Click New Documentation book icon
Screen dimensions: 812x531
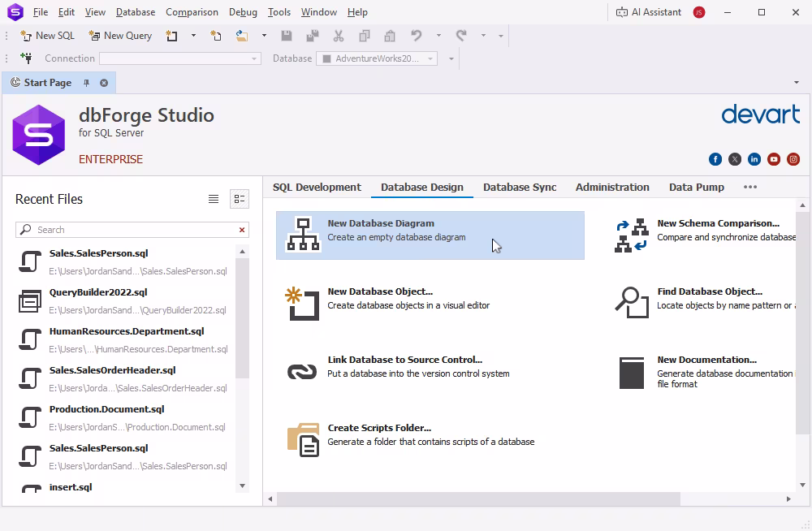coord(632,373)
